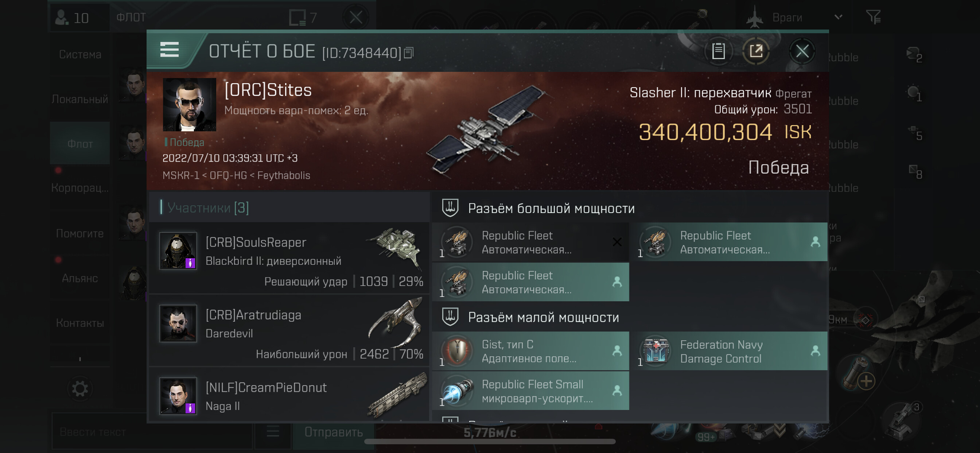
Task: Close the battle report window
Action: click(x=802, y=51)
